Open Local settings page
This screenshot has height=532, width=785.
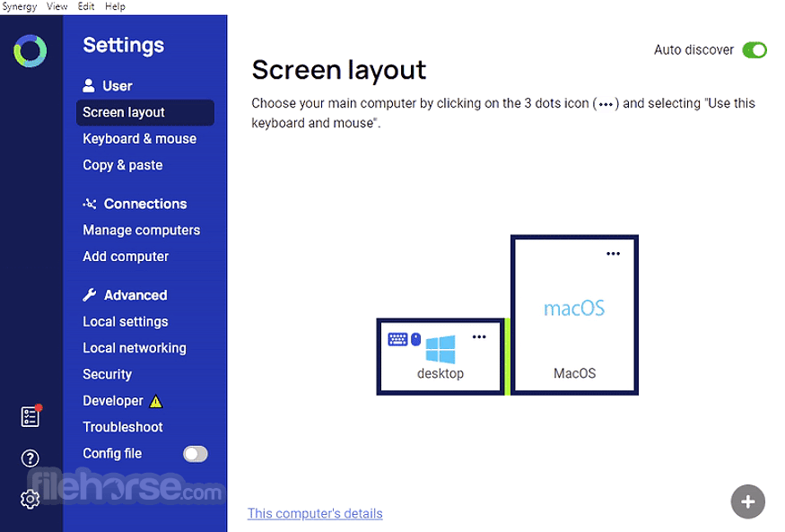pyautogui.click(x=126, y=322)
